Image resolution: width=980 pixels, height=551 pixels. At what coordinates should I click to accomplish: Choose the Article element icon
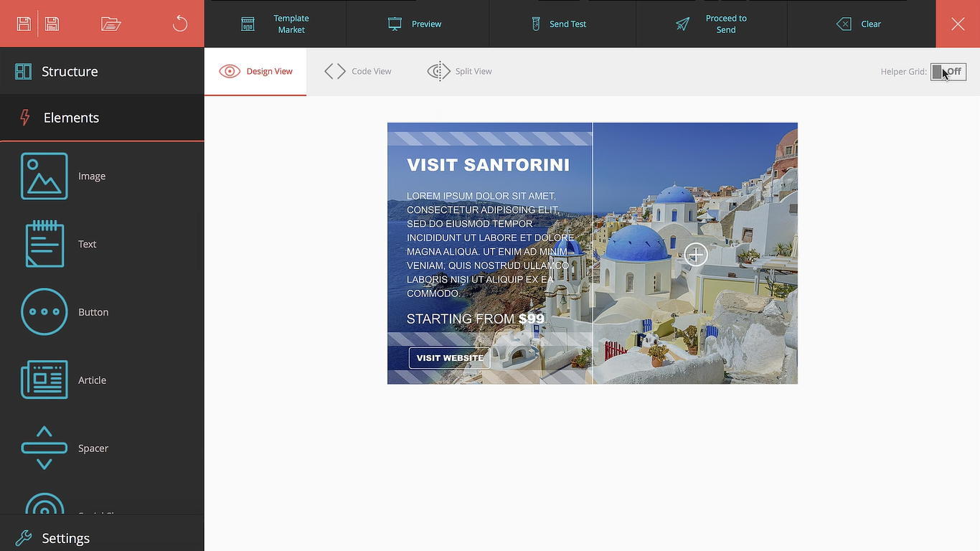[x=44, y=380]
